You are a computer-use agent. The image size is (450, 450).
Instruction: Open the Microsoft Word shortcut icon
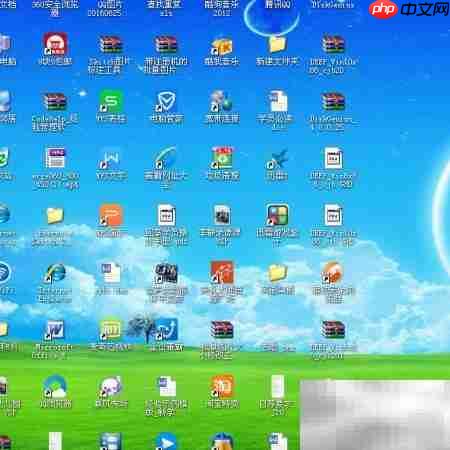55,329
